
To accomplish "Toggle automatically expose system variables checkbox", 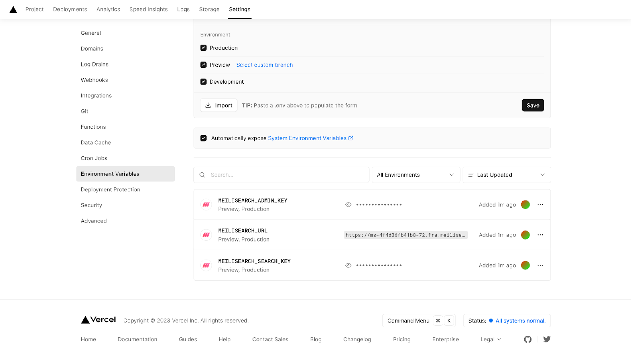I will (203, 138).
